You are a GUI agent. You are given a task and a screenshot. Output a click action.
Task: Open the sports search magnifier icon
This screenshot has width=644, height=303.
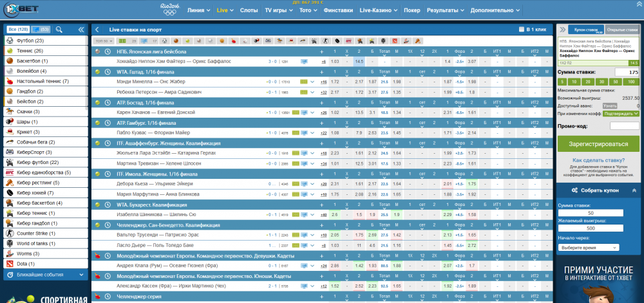click(59, 30)
